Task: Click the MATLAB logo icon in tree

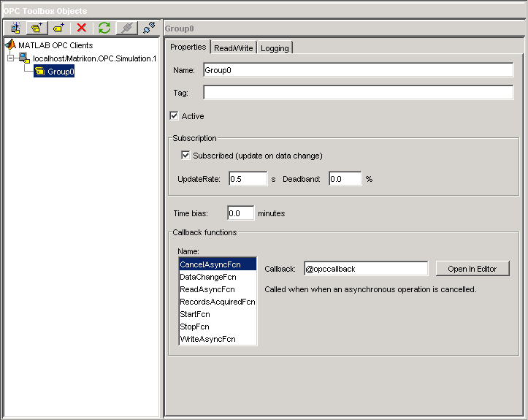Action: [x=10, y=45]
